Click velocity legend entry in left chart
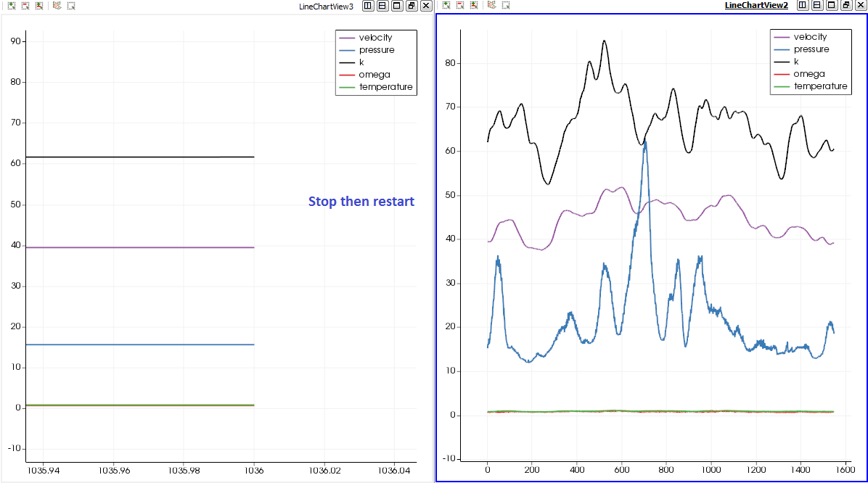 pyautogui.click(x=375, y=38)
